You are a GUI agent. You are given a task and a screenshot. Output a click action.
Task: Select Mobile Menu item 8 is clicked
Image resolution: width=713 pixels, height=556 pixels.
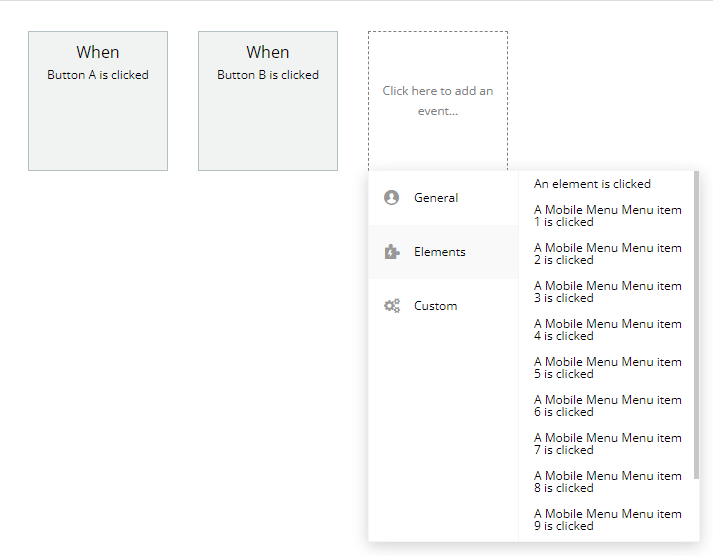pos(607,482)
